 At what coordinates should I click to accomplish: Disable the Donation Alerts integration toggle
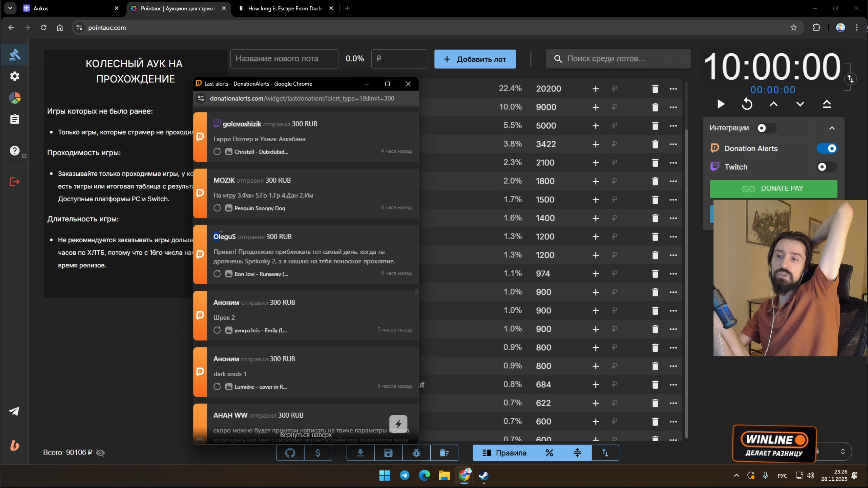click(827, 148)
